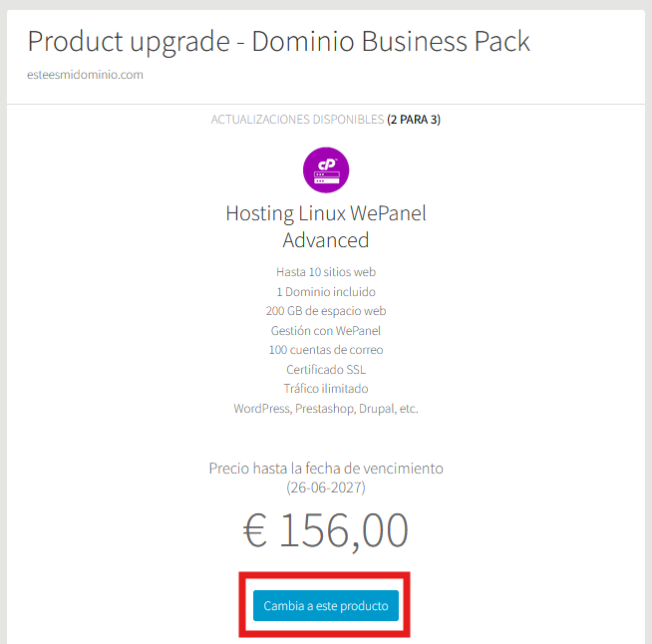Screen dimensions: 652x644
Task: Click the domain name esteesmidominio.com
Action: point(86,75)
